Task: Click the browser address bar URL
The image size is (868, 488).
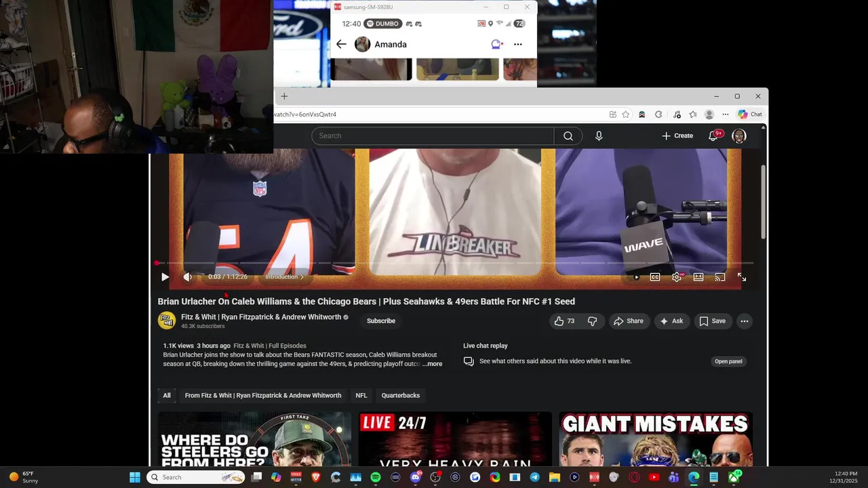Action: coord(305,115)
